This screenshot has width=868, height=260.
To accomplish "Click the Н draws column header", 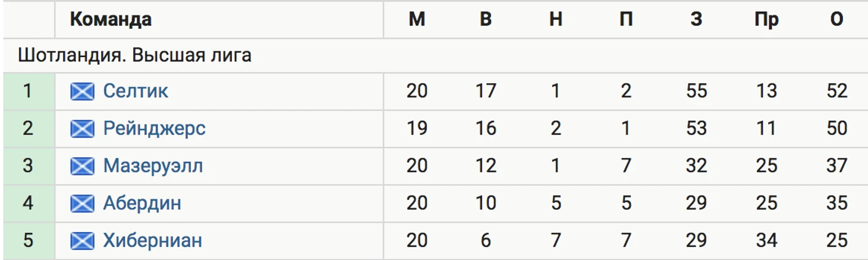I will coord(556,20).
